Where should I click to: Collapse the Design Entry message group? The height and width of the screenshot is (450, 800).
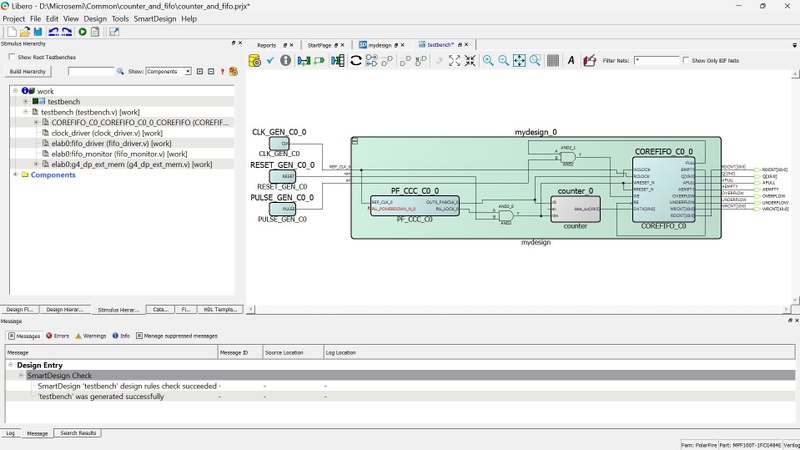(10, 365)
